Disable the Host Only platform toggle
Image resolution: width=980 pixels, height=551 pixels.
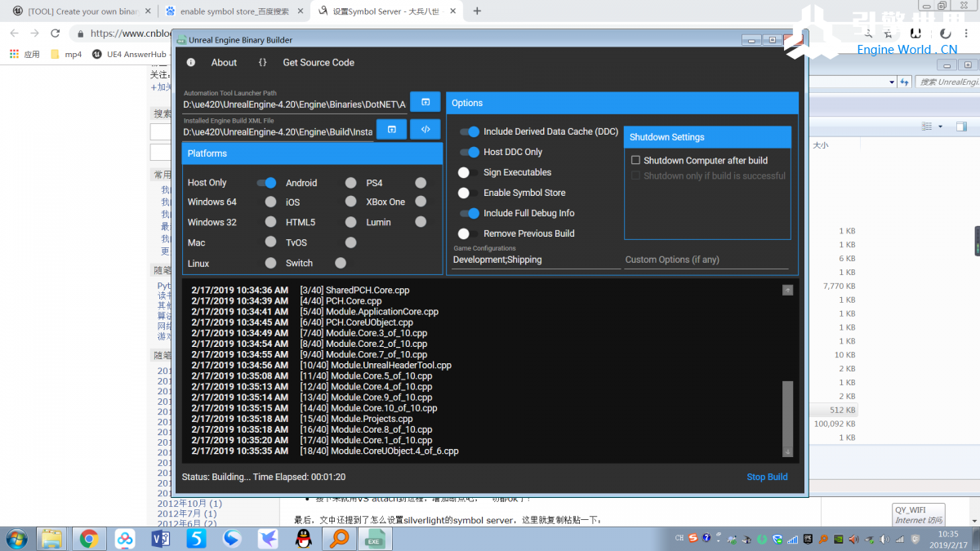(x=266, y=183)
